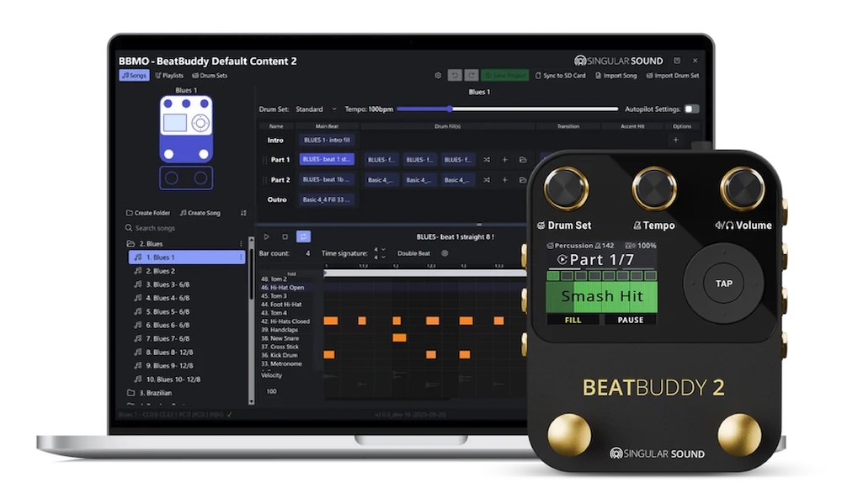Screen dimensions: 842x504
Task: Click the redo arrow icon
Action: (x=472, y=76)
